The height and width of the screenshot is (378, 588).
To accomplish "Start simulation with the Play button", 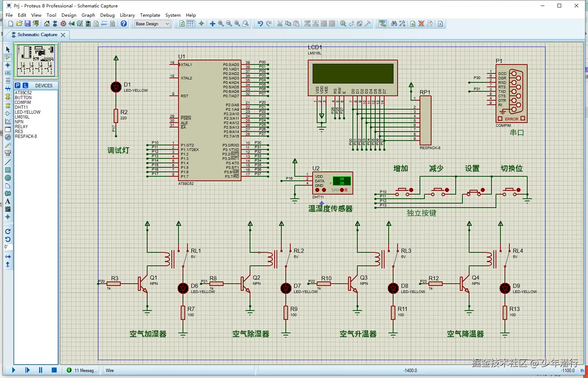I will pyautogui.click(x=14, y=370).
